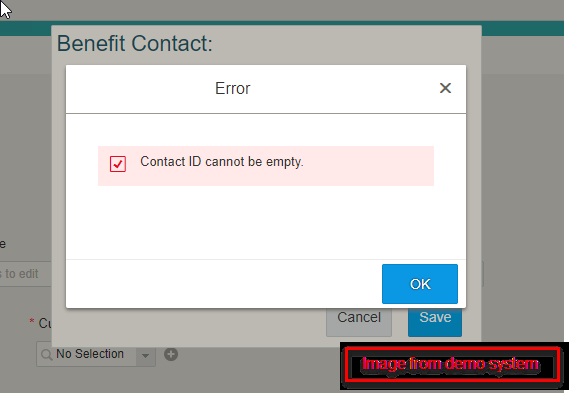569x393 pixels.
Task: Confirm the error by clicking OK
Action: coord(420,284)
